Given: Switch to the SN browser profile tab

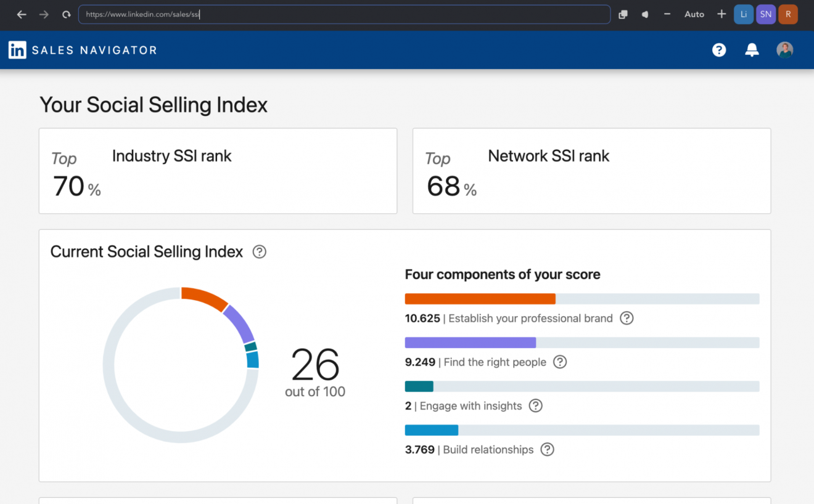Looking at the screenshot, I should (x=765, y=14).
